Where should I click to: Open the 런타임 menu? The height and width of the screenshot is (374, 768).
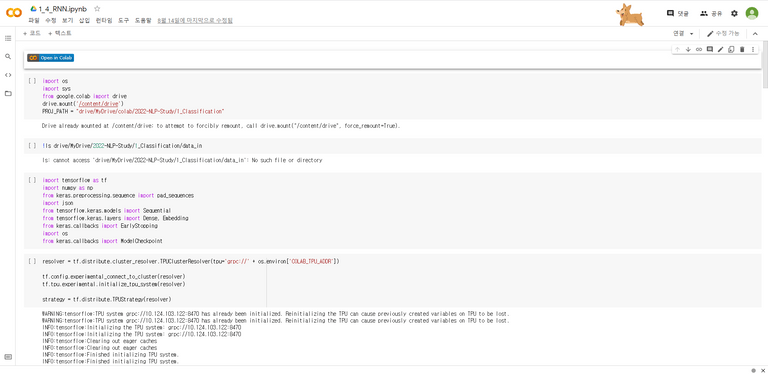pos(104,21)
